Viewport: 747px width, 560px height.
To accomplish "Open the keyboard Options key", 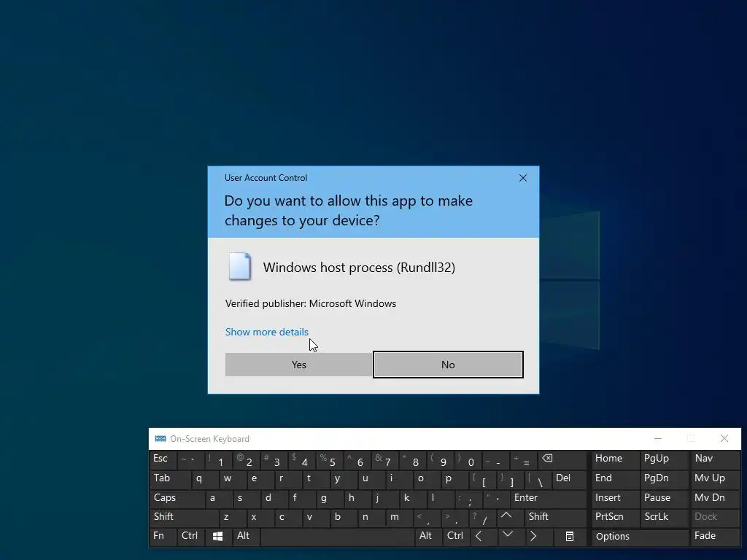I will tap(640, 537).
